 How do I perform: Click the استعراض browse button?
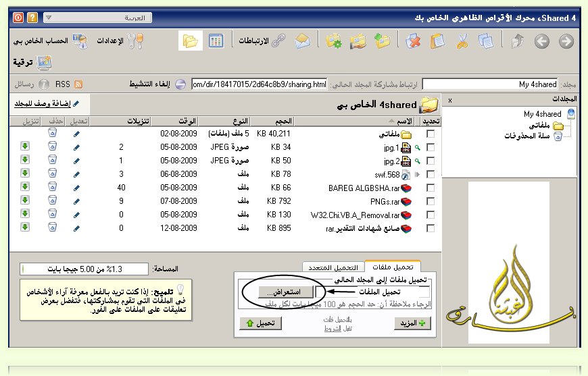click(x=286, y=292)
